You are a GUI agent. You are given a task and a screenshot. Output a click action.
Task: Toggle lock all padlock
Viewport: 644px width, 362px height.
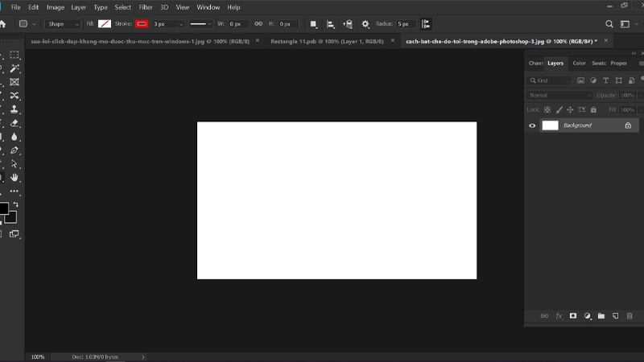pos(593,109)
